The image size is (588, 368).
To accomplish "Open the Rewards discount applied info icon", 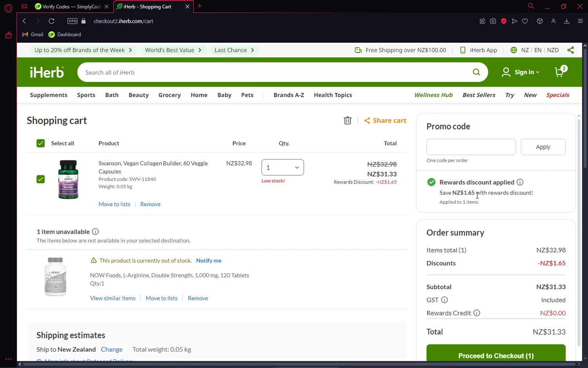I will pos(520,182).
